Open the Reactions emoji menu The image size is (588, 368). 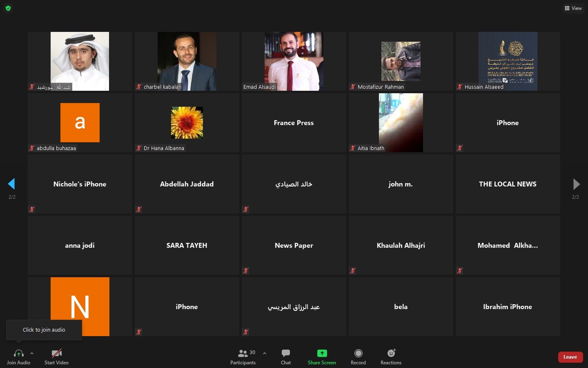[x=391, y=353]
